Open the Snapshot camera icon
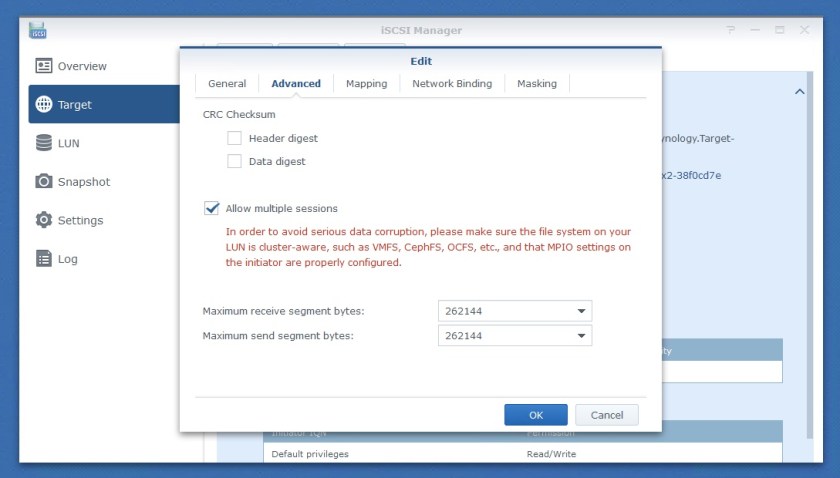Image resolution: width=840 pixels, height=478 pixels. point(44,182)
